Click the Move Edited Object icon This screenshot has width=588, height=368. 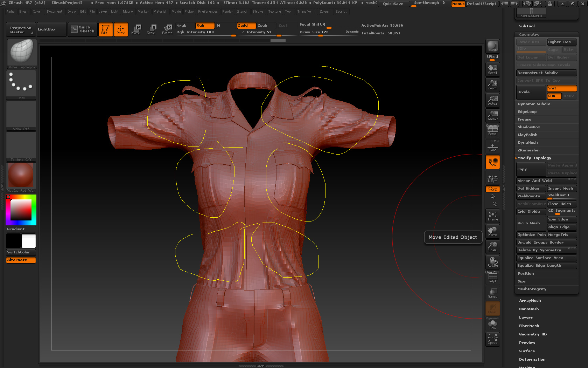click(492, 231)
